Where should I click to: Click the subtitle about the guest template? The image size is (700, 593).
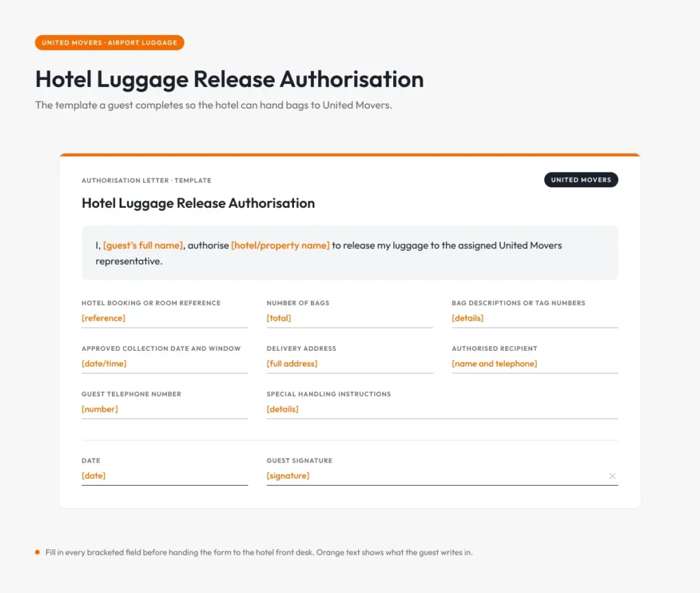213,105
